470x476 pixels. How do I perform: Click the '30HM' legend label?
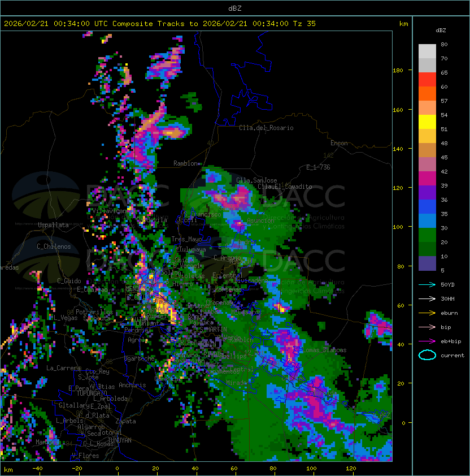(x=447, y=298)
